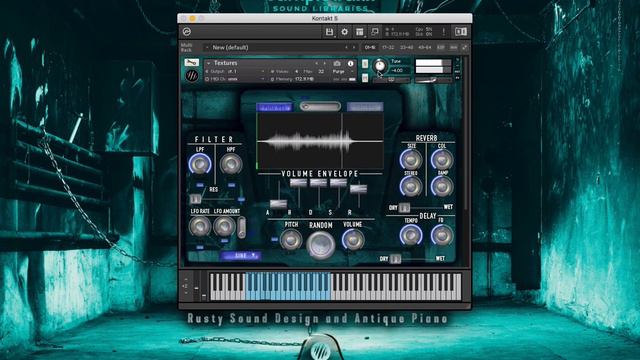Viewport: 640px width, 360px height.
Task: Click the rack collapse arrows icon
Action: (x=464, y=47)
